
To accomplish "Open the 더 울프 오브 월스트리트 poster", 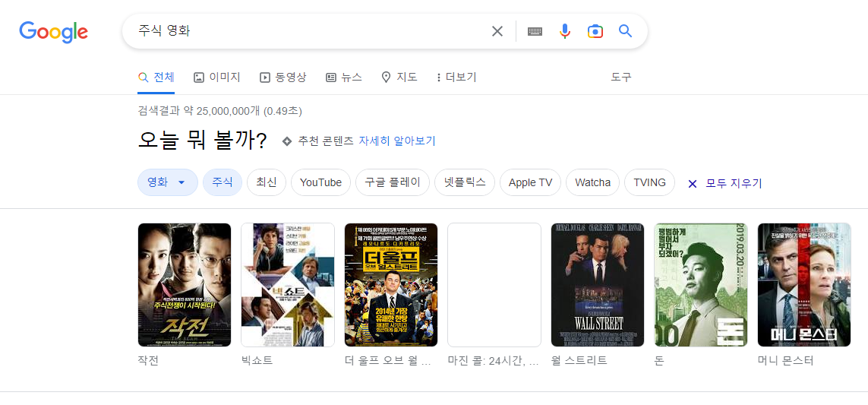I will (x=391, y=285).
